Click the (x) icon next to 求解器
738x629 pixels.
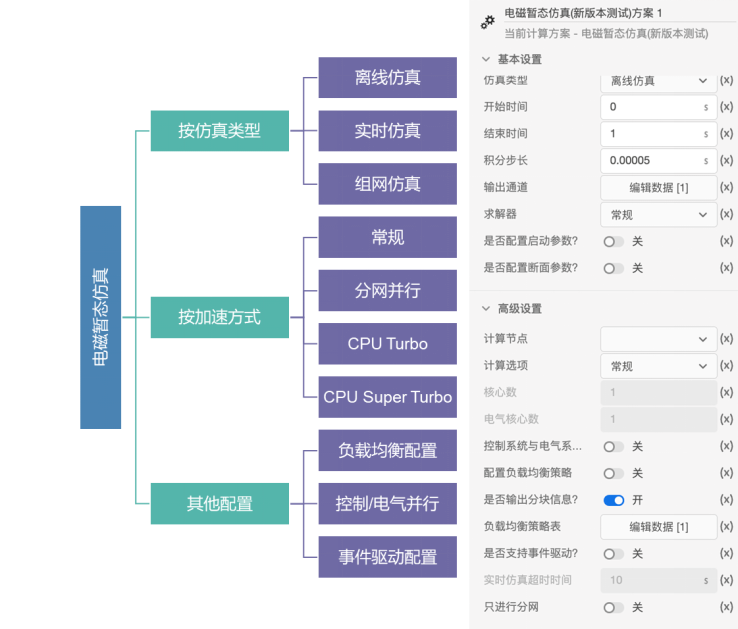pyautogui.click(x=727, y=214)
